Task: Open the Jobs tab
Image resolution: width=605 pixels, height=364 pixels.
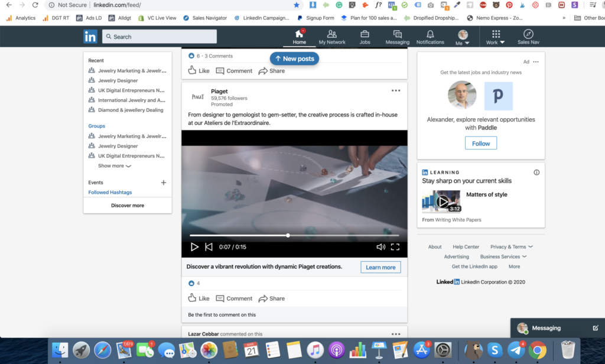Action: [365, 37]
